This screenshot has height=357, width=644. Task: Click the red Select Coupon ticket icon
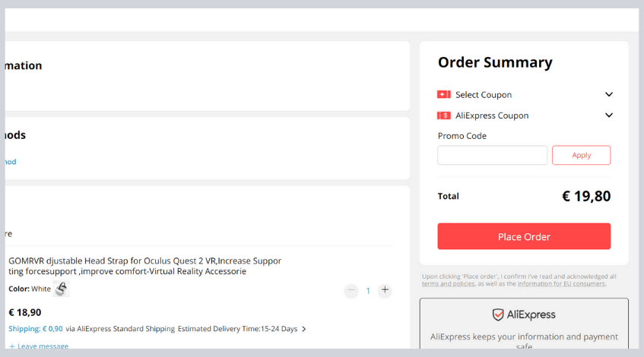(443, 95)
